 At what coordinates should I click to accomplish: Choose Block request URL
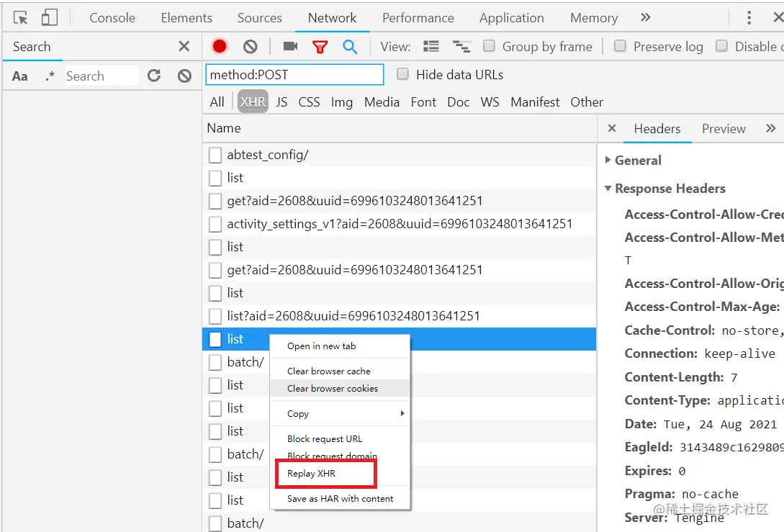[340, 438]
